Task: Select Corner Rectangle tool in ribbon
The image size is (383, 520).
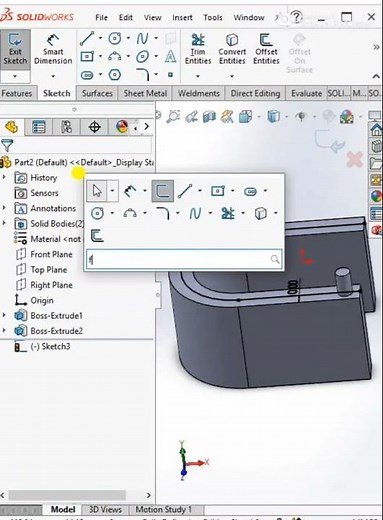Action: 87,56
